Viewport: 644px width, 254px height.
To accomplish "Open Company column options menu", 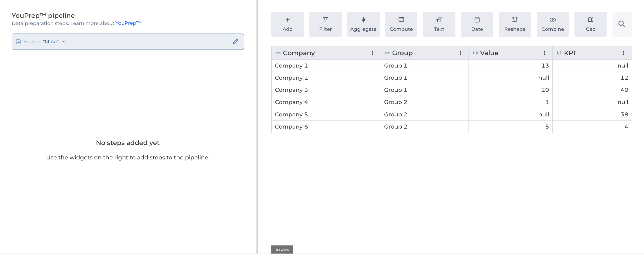I will tap(372, 53).
